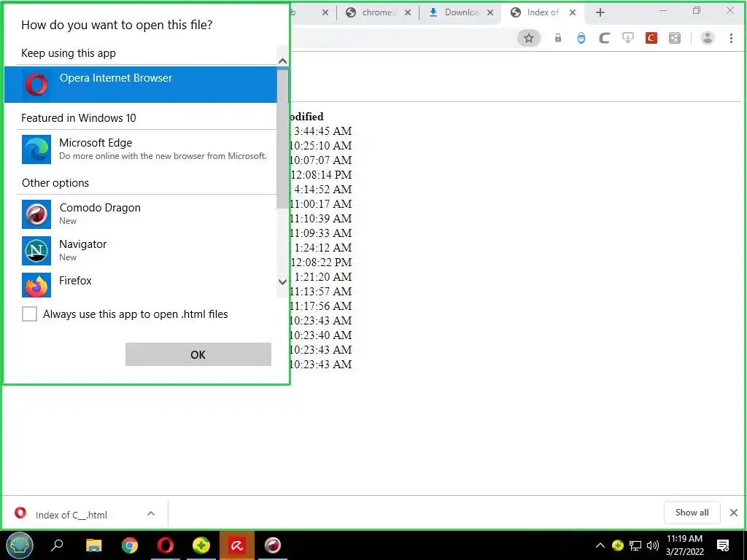Screen dimensions: 747x560
Task: Click the grey C extension icon
Action: (x=604, y=38)
